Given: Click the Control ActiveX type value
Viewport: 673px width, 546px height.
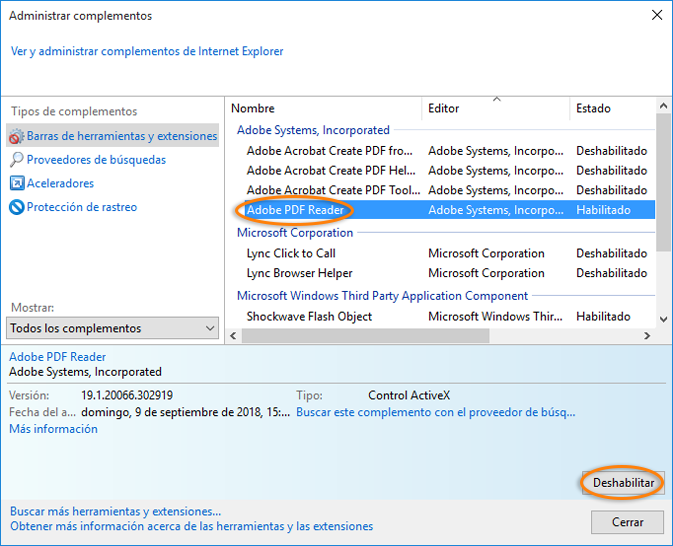Looking at the screenshot, I should click(x=409, y=395).
